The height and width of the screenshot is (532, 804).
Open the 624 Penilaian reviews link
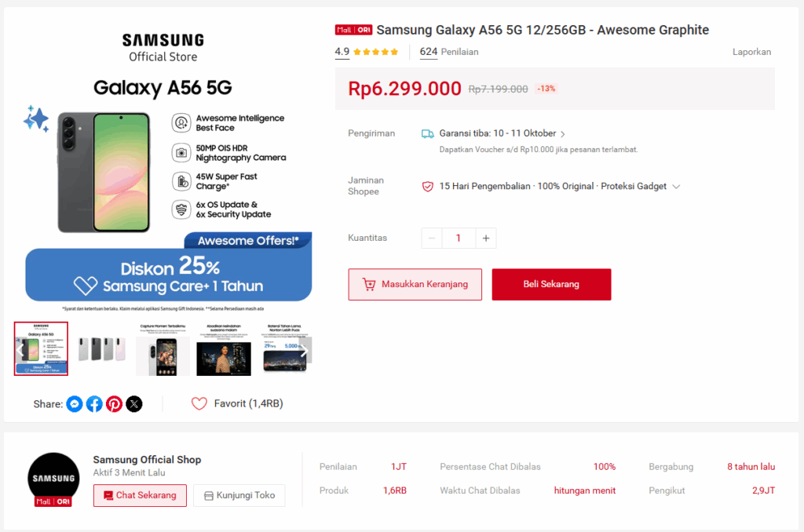point(449,52)
